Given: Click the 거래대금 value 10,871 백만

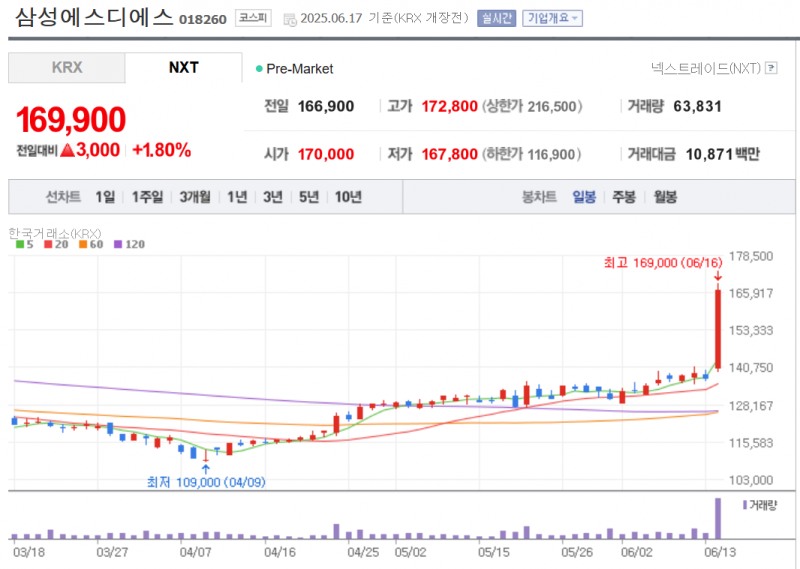Looking at the screenshot, I should 722,154.
